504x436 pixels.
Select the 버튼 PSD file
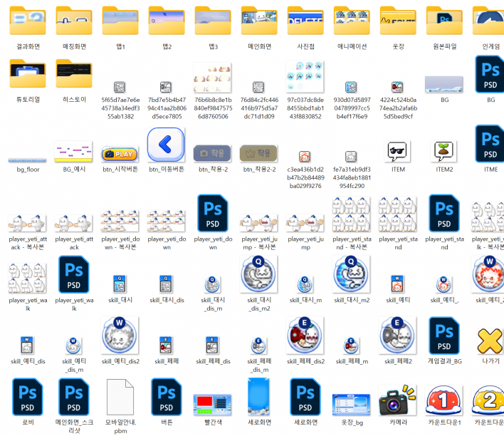click(167, 397)
